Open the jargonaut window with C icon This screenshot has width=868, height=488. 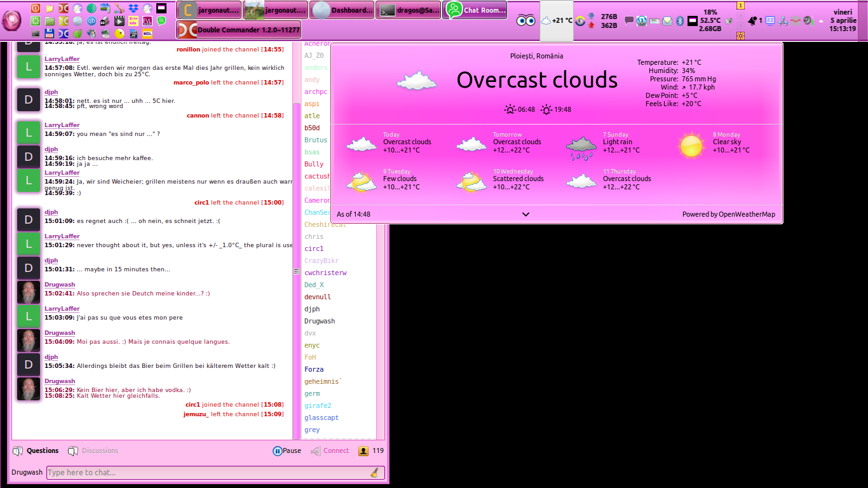pyautogui.click(x=208, y=10)
